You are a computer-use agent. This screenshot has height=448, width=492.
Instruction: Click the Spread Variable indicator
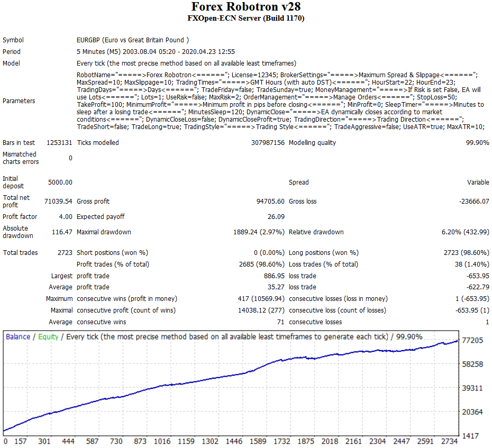coord(477,182)
